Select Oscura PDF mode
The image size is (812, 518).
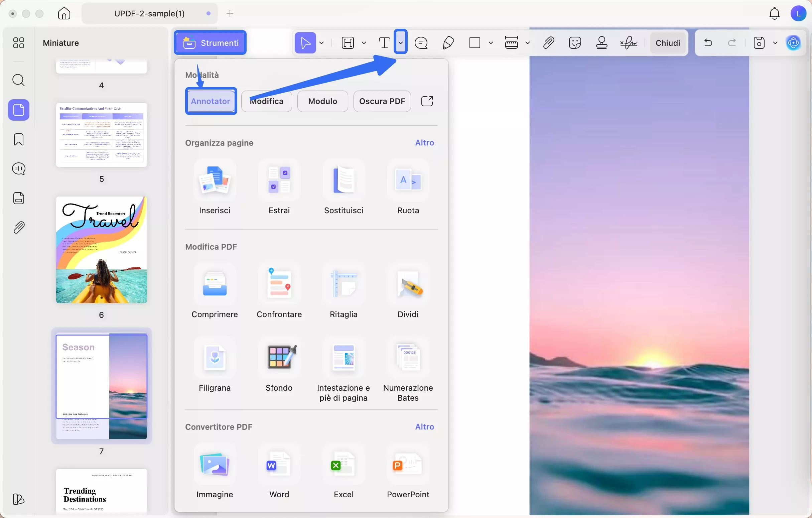click(382, 101)
